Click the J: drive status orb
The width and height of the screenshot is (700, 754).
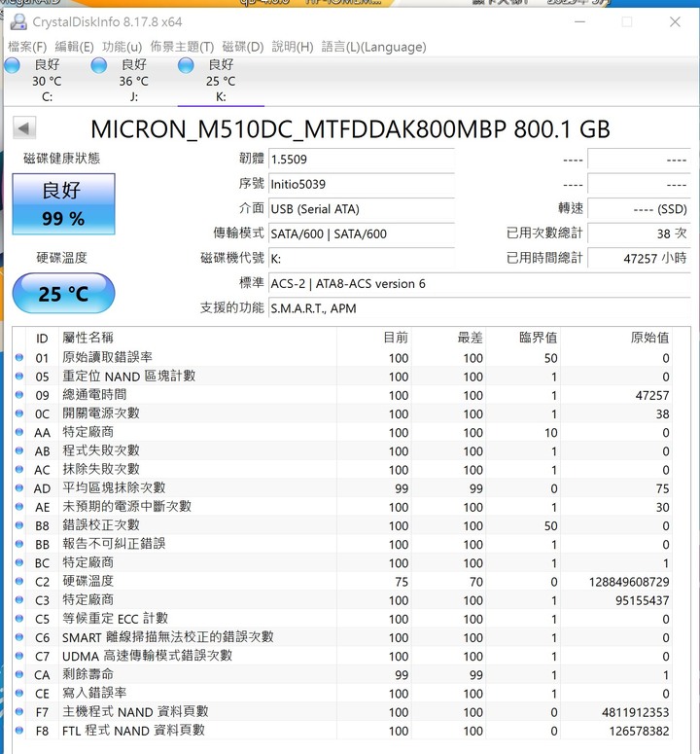click(99, 65)
